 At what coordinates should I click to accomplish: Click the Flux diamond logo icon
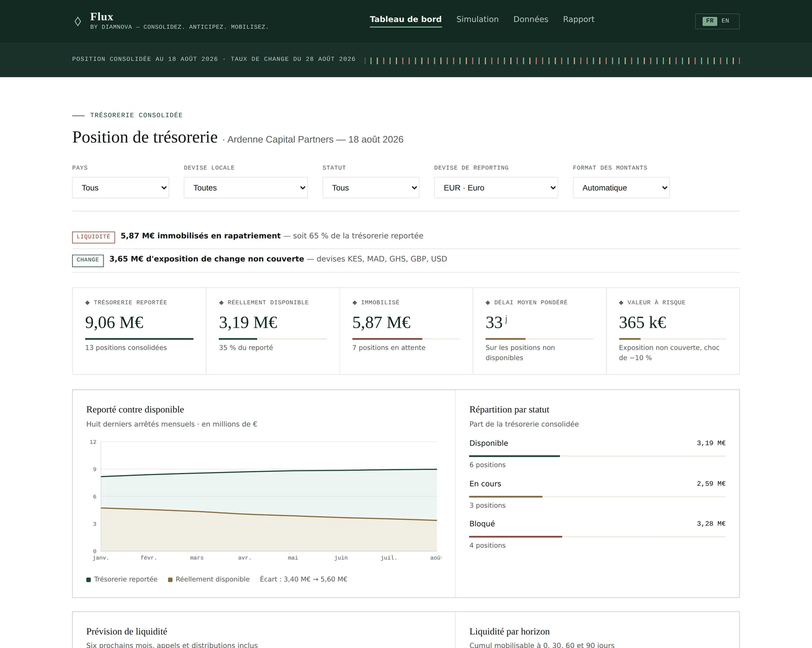(x=78, y=21)
